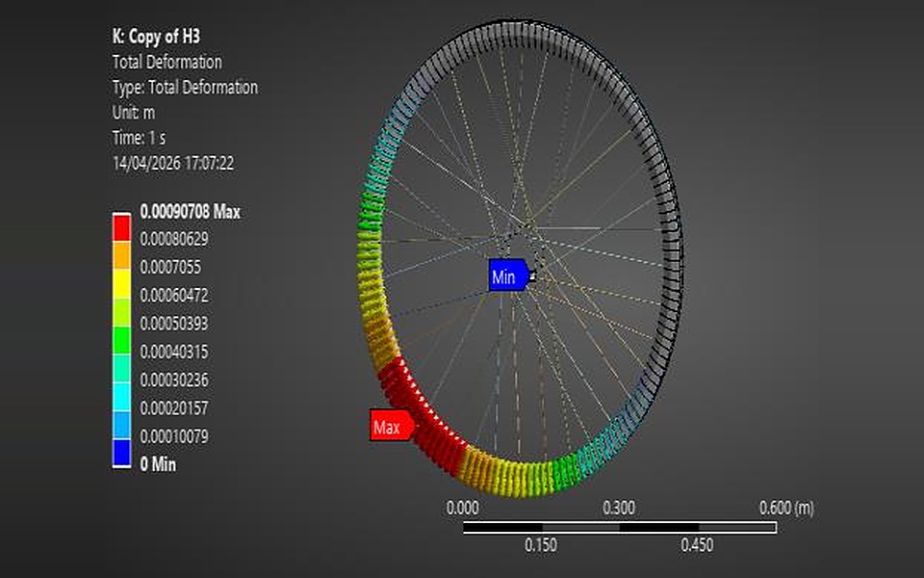Click legend value 0.0007055
924x578 pixels.
coord(170,267)
